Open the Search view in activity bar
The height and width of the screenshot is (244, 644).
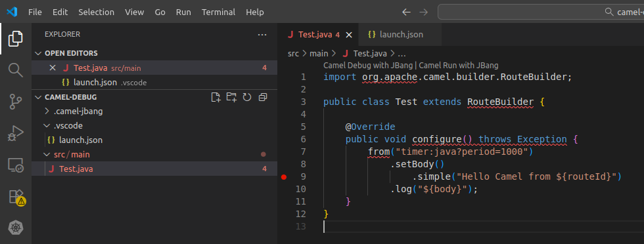point(16,70)
